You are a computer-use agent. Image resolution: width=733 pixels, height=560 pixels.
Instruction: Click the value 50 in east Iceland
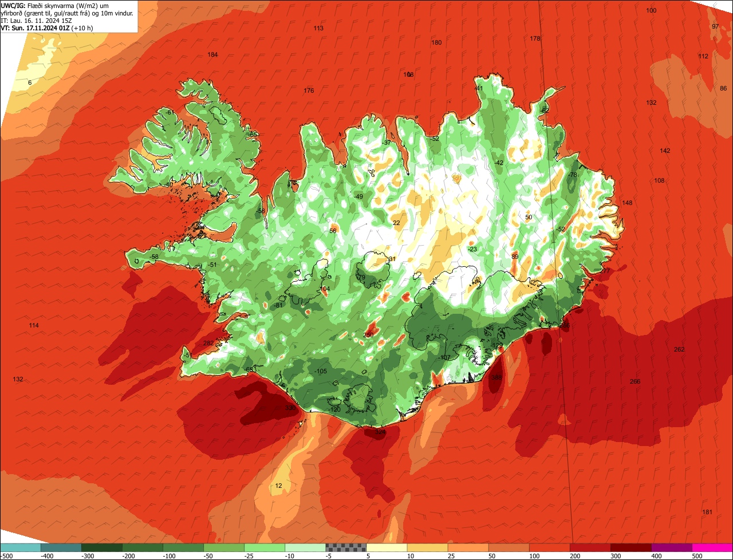(528, 217)
